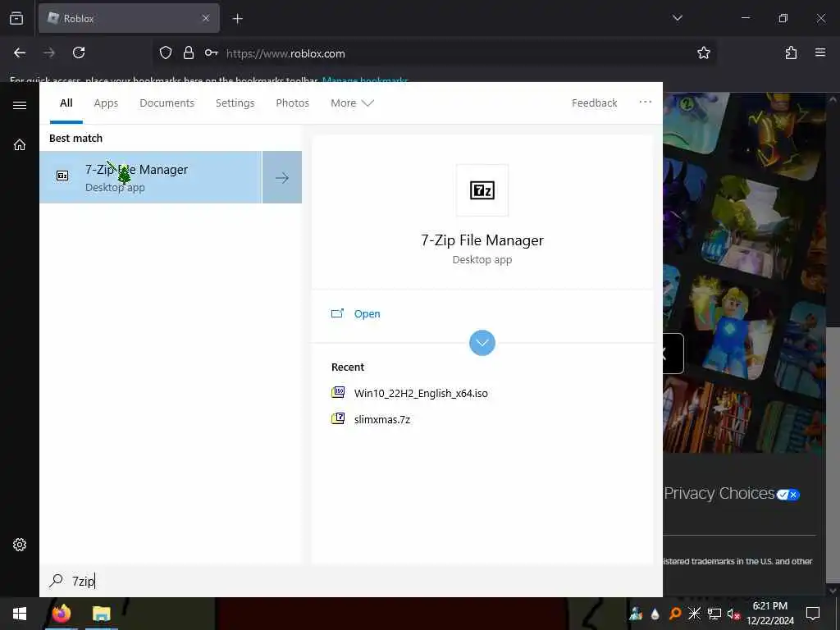Viewport: 840px width, 630px height.
Task: Click the water droplet tray icon
Action: (655, 614)
